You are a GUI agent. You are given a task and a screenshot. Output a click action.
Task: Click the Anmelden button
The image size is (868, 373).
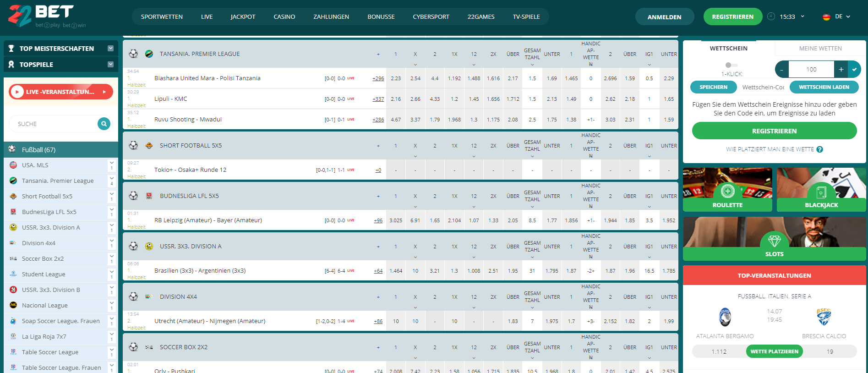(x=665, y=17)
